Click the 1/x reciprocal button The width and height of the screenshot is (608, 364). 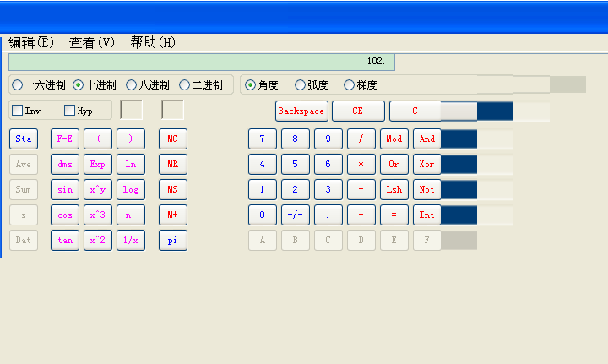[x=131, y=241]
